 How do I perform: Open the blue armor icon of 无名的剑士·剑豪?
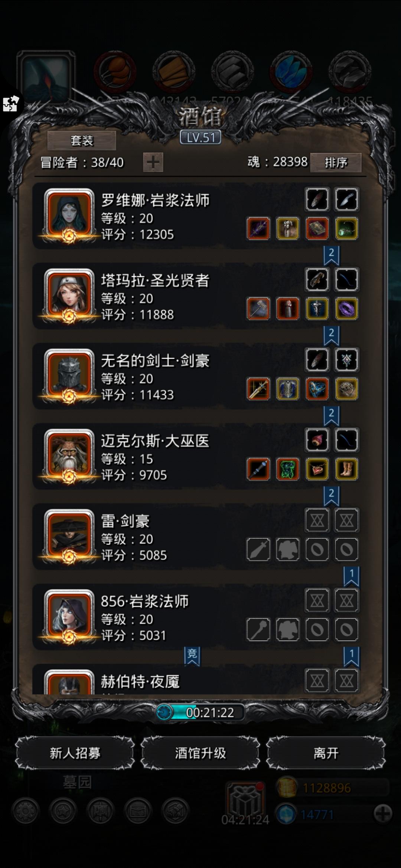point(288,389)
